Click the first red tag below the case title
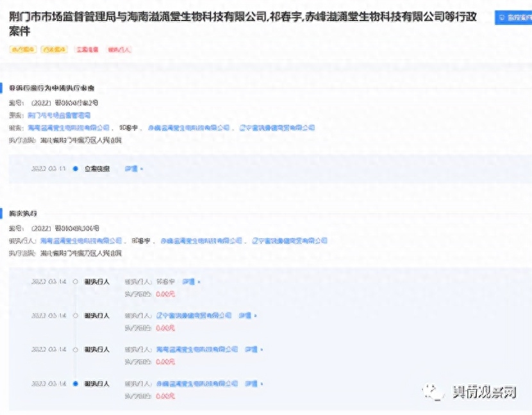The image size is (532, 415). pyautogui.click(x=87, y=49)
